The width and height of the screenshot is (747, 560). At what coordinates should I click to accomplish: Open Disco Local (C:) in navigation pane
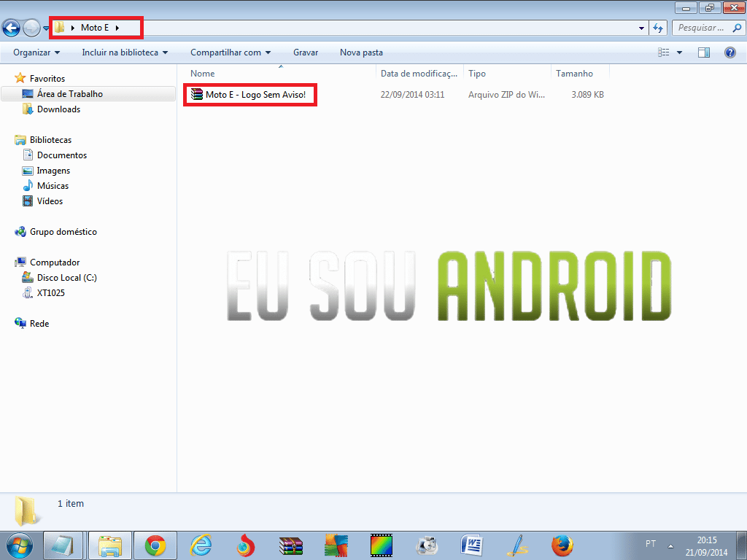click(x=66, y=278)
